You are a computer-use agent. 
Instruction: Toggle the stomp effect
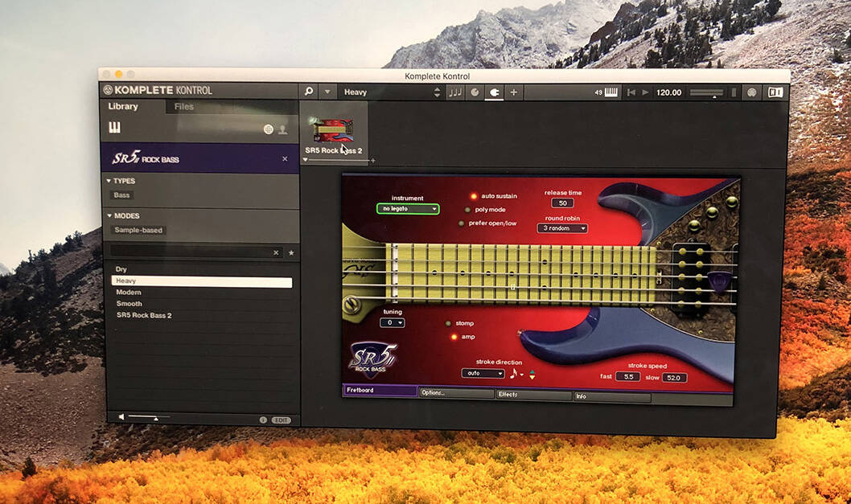click(x=448, y=323)
